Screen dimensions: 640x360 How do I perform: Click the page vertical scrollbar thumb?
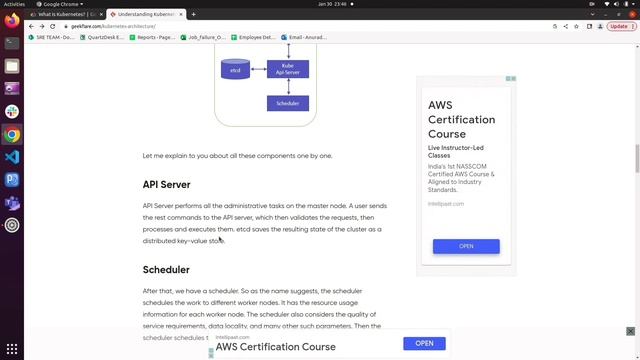coord(637,158)
